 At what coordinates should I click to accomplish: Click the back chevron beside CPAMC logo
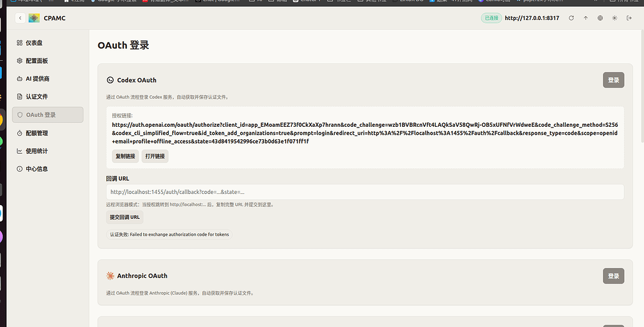[x=20, y=18]
